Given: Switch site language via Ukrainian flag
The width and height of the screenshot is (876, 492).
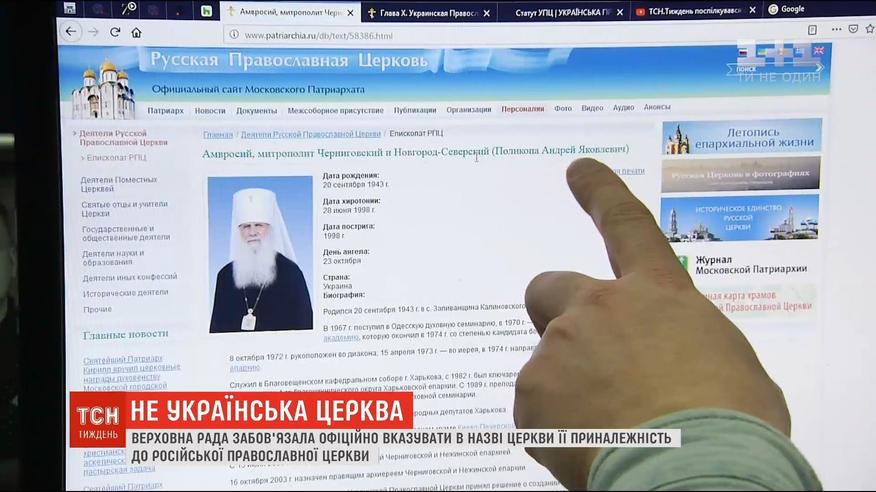Looking at the screenshot, I should tap(761, 52).
